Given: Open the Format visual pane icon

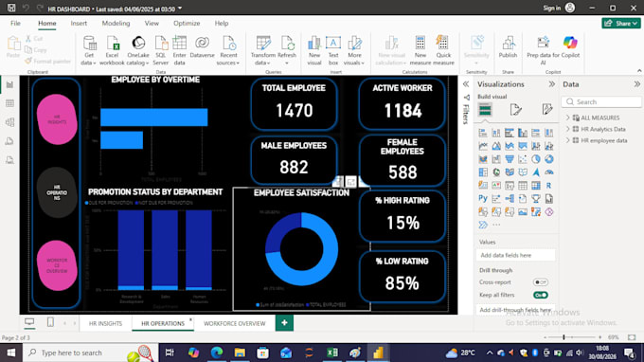Looking at the screenshot, I should (516, 109).
